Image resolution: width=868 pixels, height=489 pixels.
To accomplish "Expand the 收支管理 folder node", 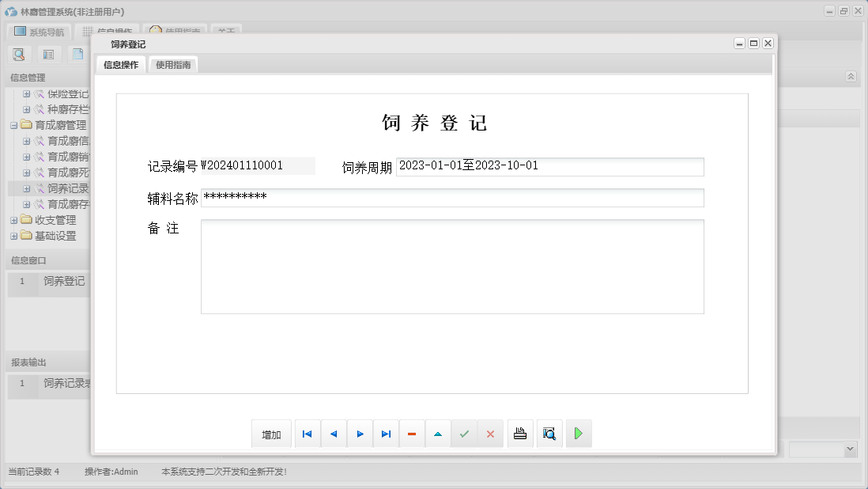I will pyautogui.click(x=13, y=219).
